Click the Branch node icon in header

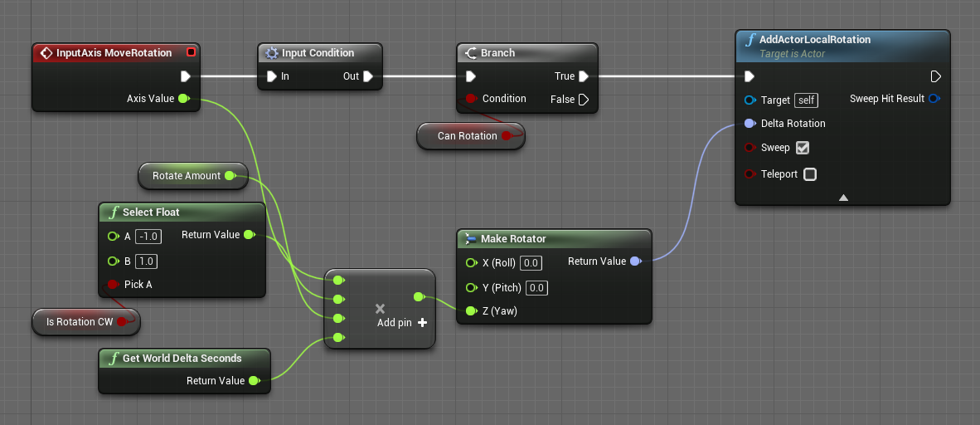(471, 53)
